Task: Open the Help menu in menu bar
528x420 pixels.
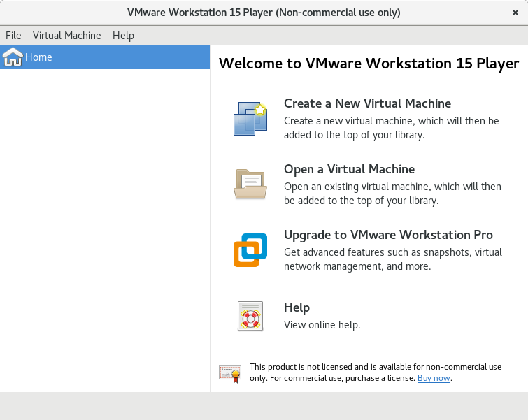Action: (x=123, y=36)
